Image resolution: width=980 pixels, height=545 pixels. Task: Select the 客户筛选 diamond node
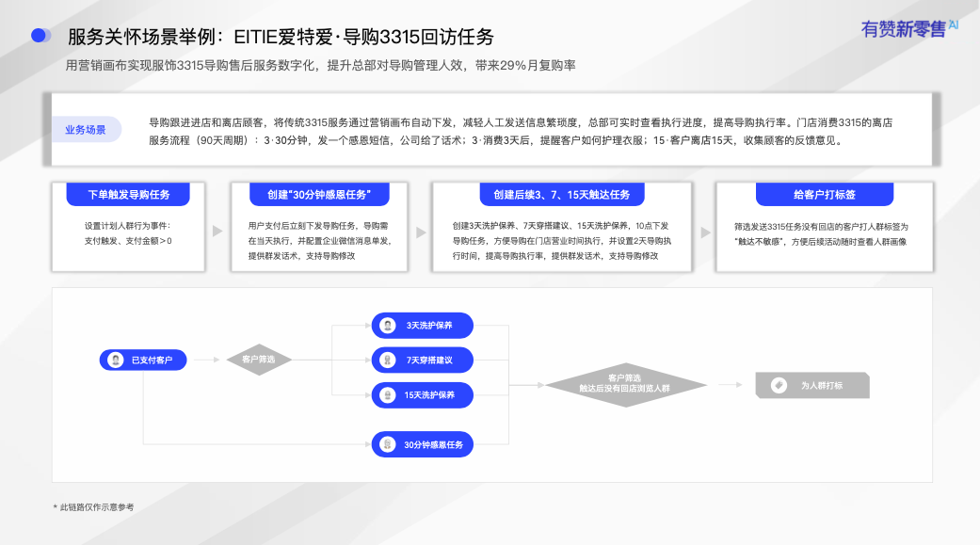coord(259,360)
